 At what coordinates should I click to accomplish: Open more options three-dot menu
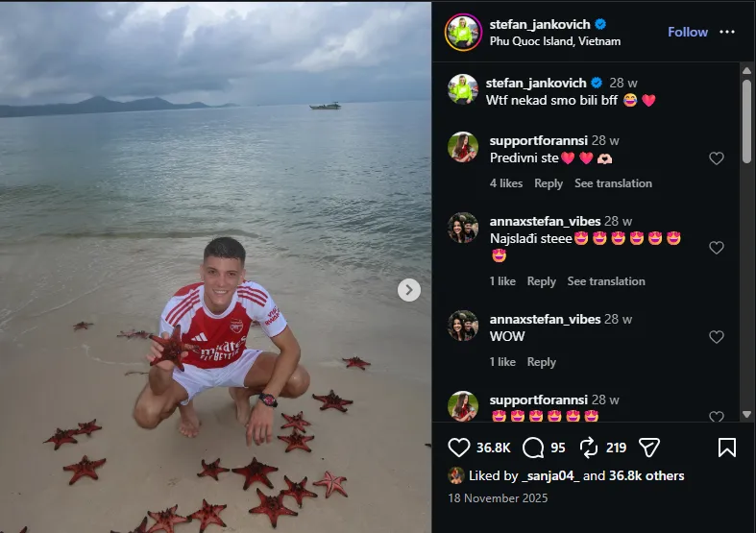coord(726,32)
